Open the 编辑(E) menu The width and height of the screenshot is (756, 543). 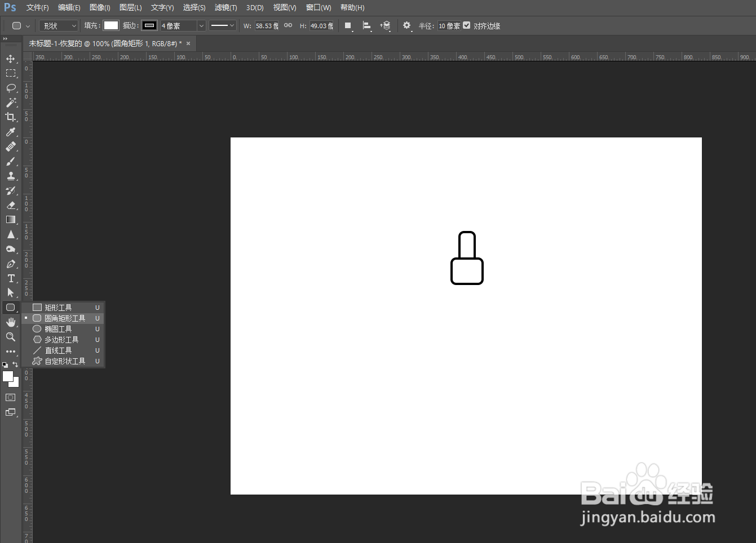click(69, 7)
